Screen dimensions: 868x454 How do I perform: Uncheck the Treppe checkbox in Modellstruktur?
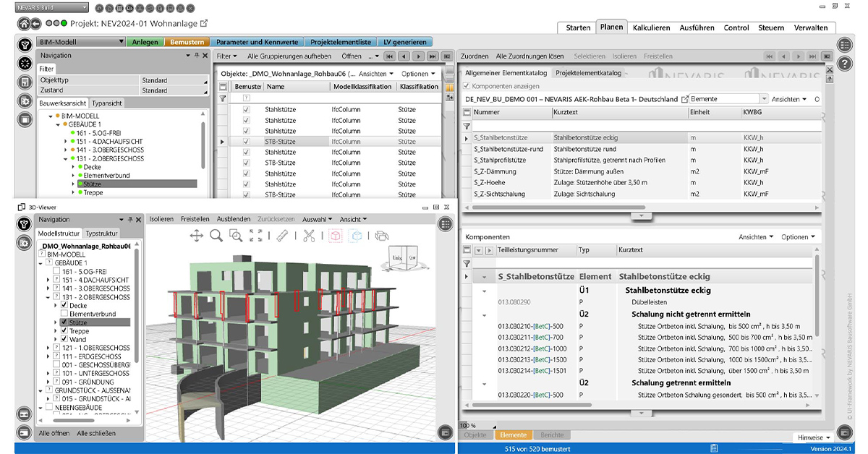(64, 331)
